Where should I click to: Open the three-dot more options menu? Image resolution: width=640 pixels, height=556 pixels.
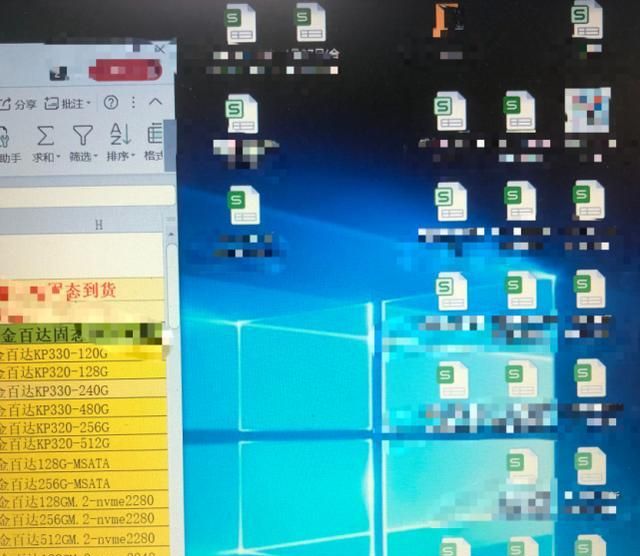click(x=133, y=102)
